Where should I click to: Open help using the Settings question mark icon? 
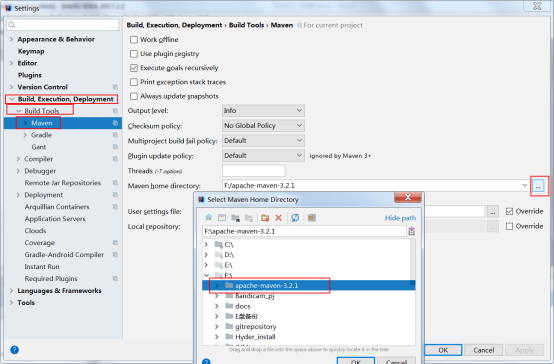coord(14,350)
